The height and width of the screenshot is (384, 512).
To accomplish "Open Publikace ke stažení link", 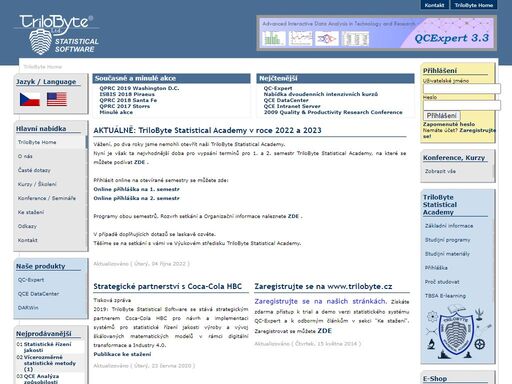I will pos(122,354).
